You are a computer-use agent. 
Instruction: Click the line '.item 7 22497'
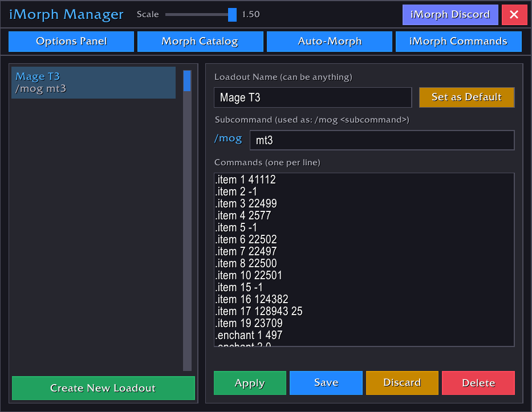coord(246,251)
